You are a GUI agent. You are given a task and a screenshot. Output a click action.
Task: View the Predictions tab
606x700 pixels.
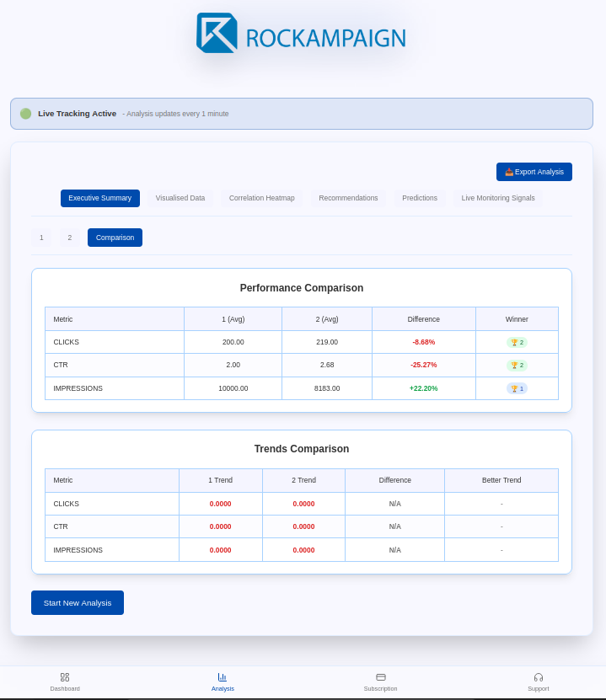point(420,198)
